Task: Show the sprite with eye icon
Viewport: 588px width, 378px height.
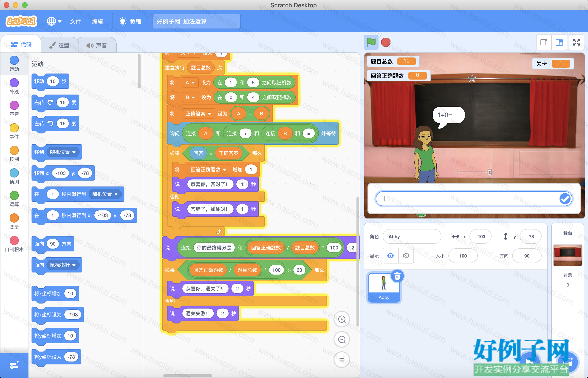Action: click(x=390, y=256)
